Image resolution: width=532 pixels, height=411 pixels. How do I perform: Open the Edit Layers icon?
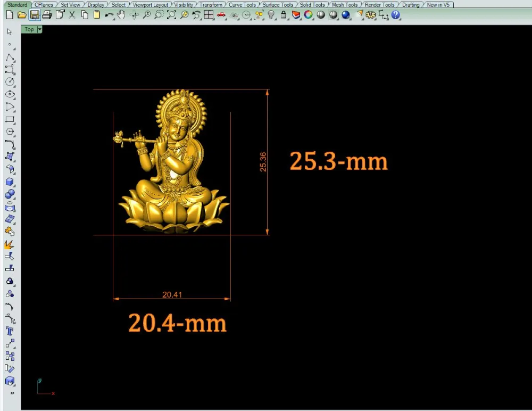click(296, 15)
